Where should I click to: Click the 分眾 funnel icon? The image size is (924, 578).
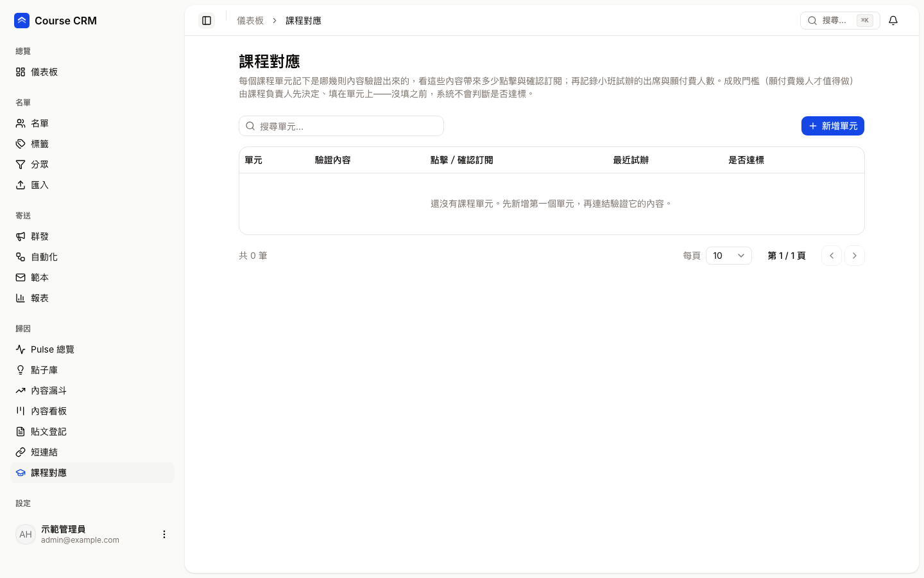point(21,164)
